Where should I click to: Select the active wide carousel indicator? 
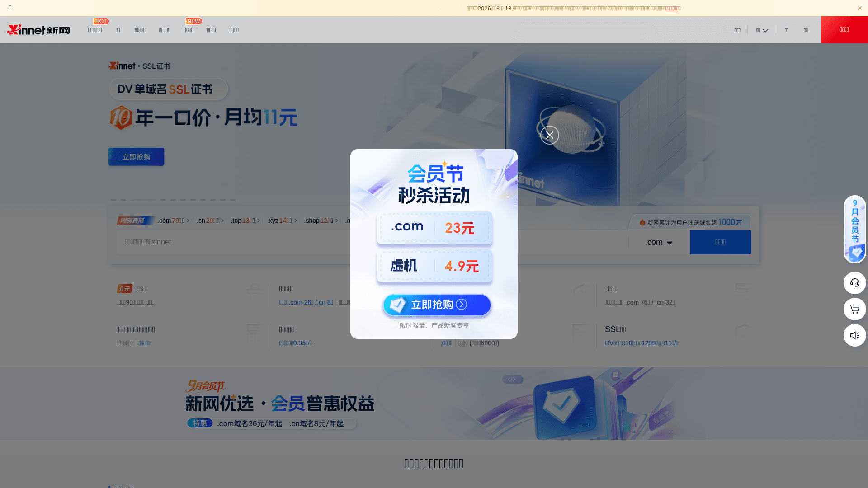click(143, 199)
